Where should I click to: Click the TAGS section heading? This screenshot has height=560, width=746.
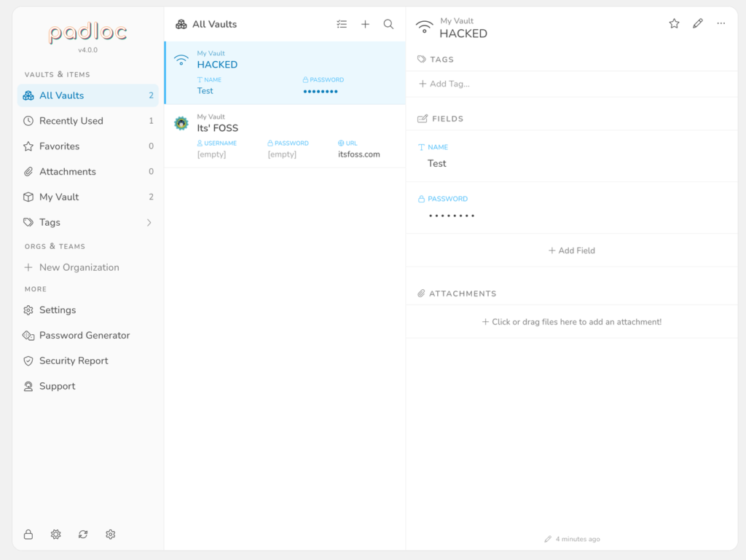441,60
